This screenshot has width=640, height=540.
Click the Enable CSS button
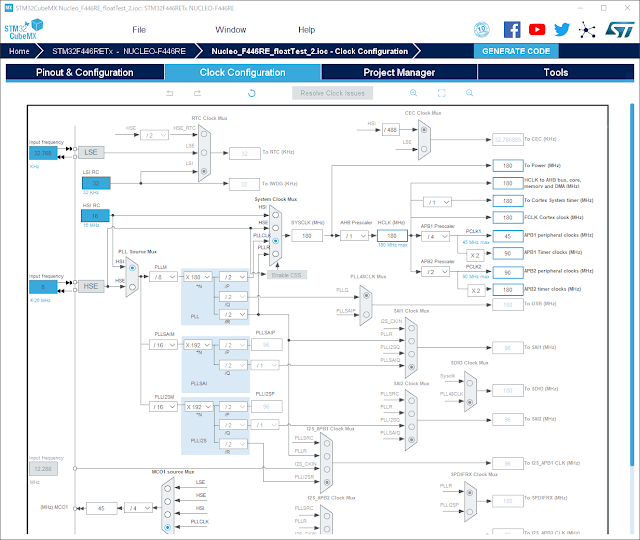(287, 275)
